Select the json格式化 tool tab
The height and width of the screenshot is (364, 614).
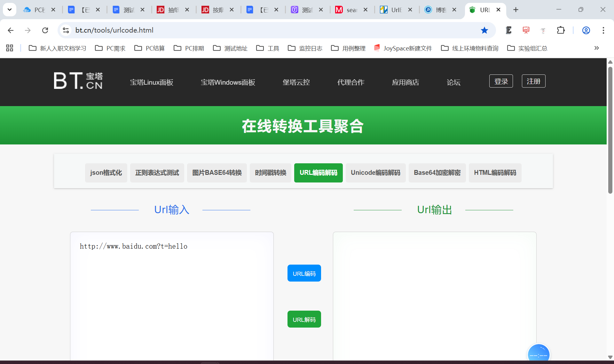pos(106,173)
